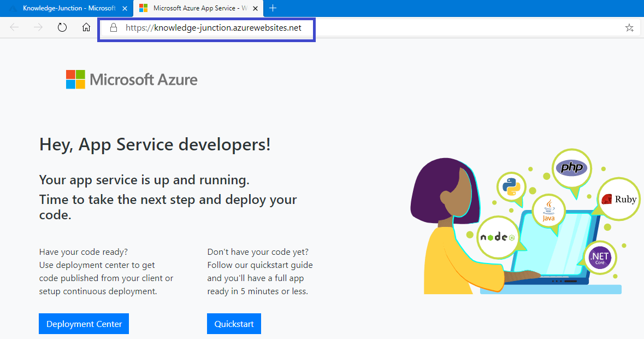Click the Microsoft Azure logo

click(132, 79)
